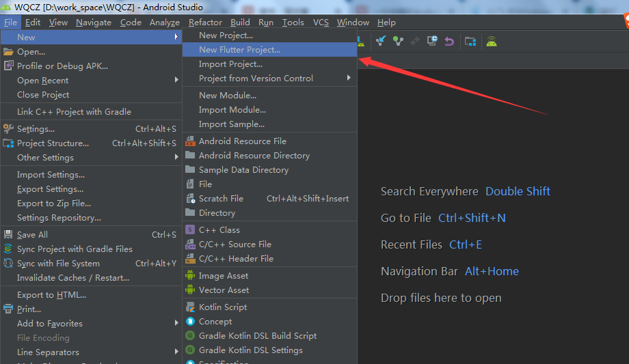Open the File menu
This screenshot has height=364, width=629.
coord(10,23)
